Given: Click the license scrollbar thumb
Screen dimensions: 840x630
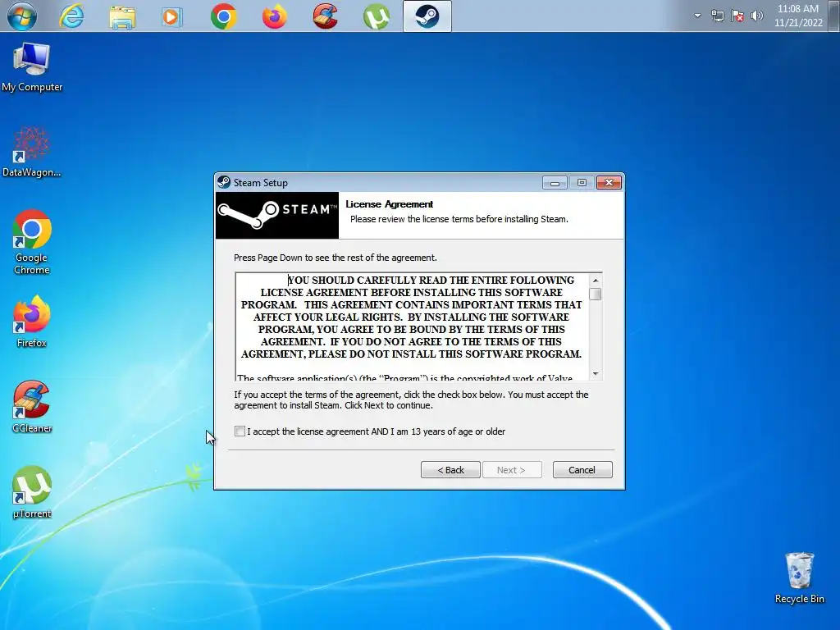Looking at the screenshot, I should tap(596, 294).
